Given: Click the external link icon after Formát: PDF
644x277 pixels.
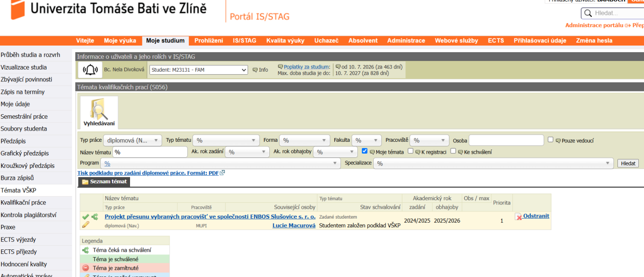Looking at the screenshot, I should point(222,173).
